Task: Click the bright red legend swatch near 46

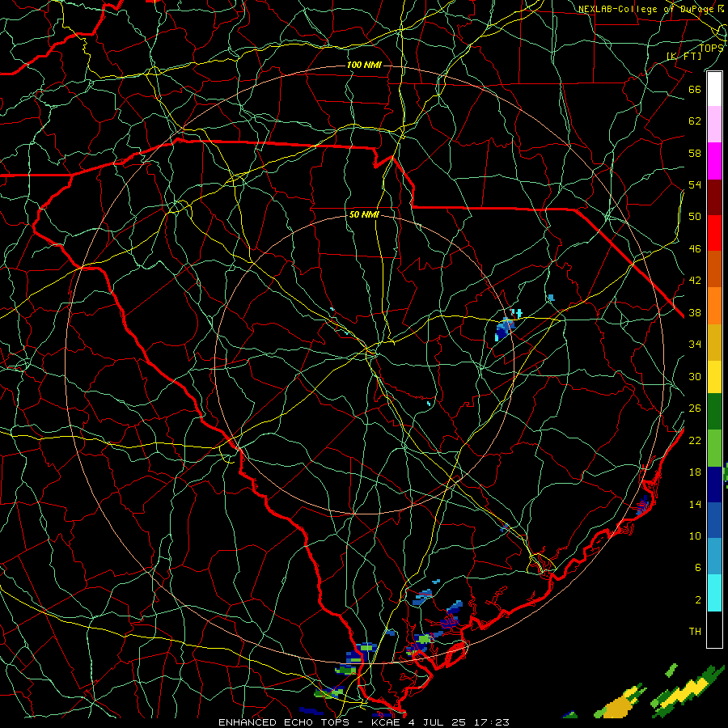Action: (x=714, y=233)
